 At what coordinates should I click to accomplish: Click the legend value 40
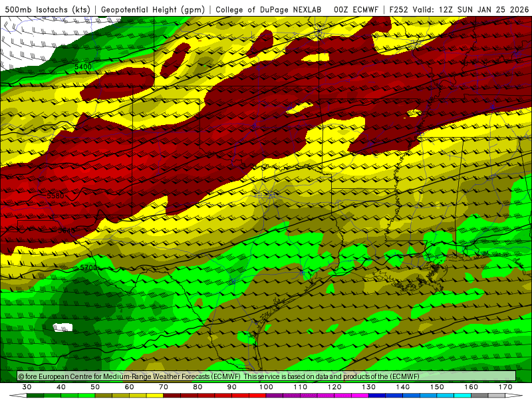click(61, 387)
